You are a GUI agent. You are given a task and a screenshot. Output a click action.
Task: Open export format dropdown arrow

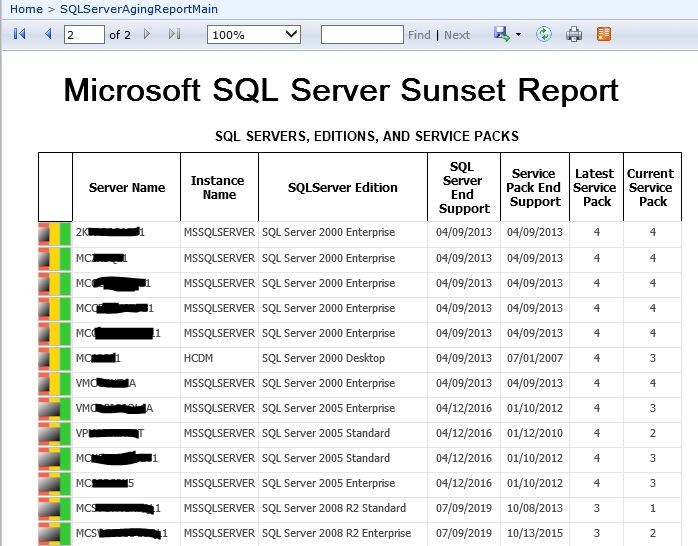click(518, 34)
